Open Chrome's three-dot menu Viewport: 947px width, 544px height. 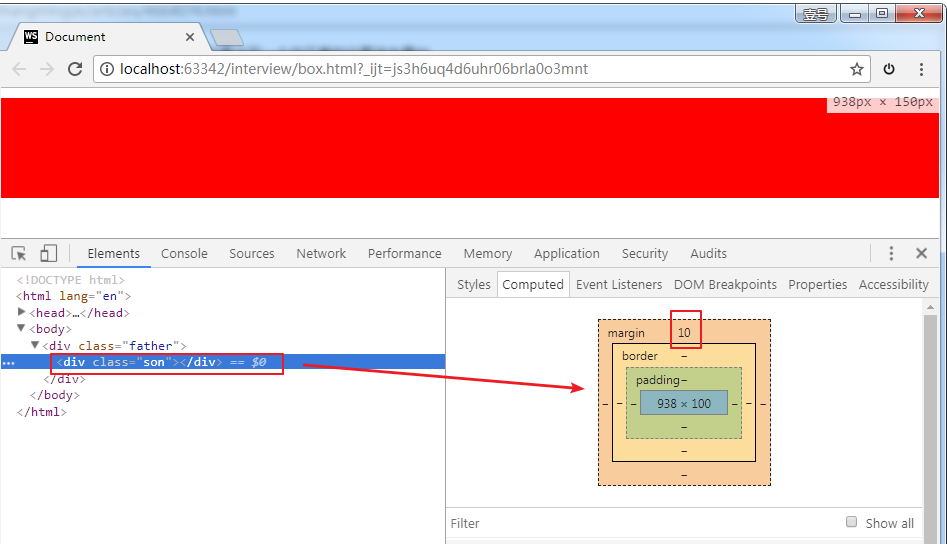tap(922, 69)
